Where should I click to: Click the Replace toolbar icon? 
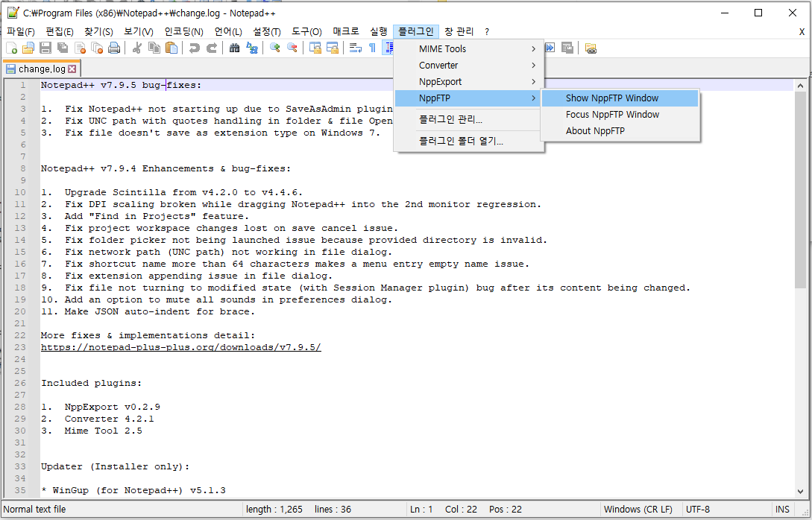(252, 48)
